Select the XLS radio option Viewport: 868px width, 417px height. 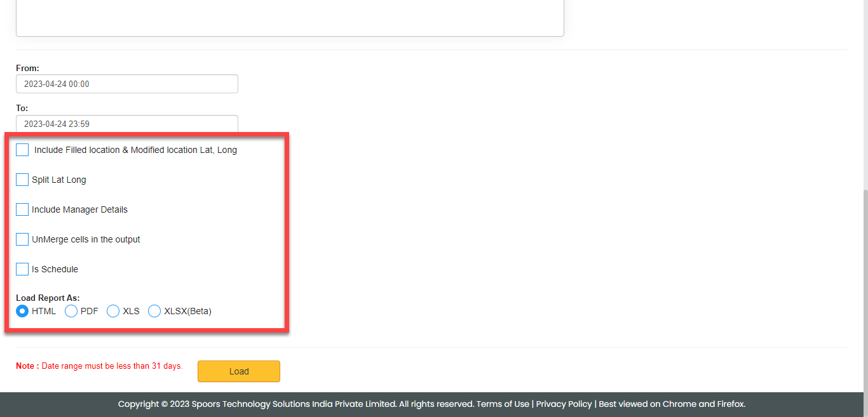click(113, 311)
